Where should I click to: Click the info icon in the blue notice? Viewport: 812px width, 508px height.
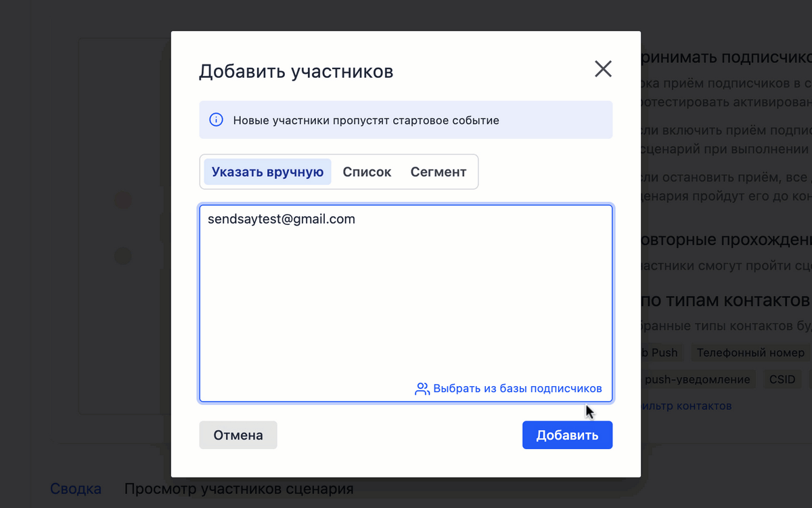(216, 120)
